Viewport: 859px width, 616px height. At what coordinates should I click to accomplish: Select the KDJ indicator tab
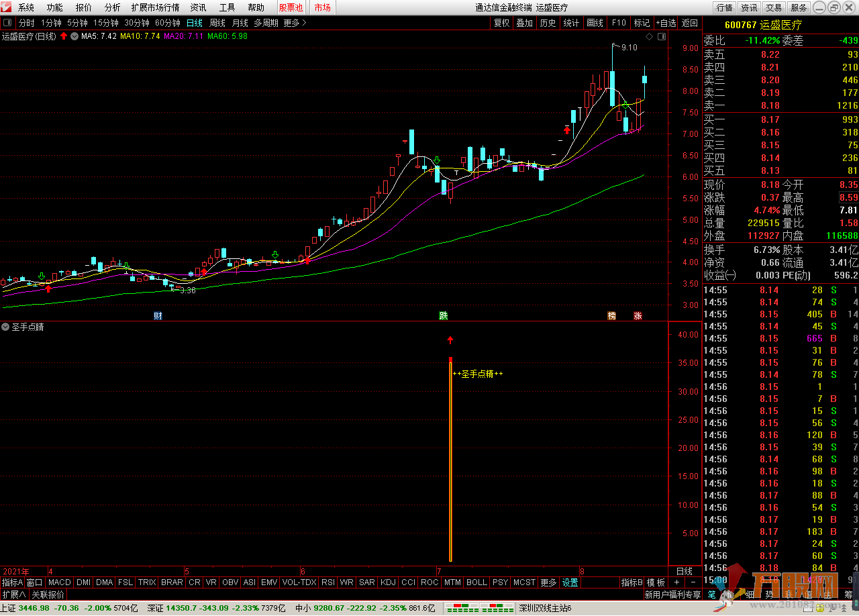tap(388, 582)
